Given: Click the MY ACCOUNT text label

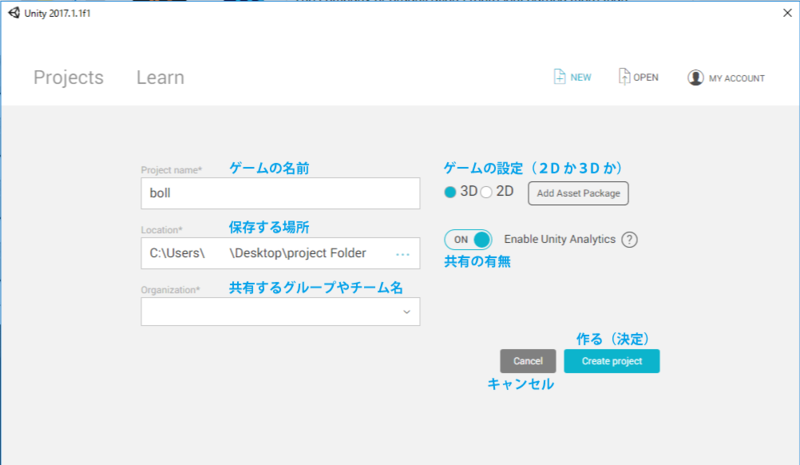Looking at the screenshot, I should click(737, 79).
